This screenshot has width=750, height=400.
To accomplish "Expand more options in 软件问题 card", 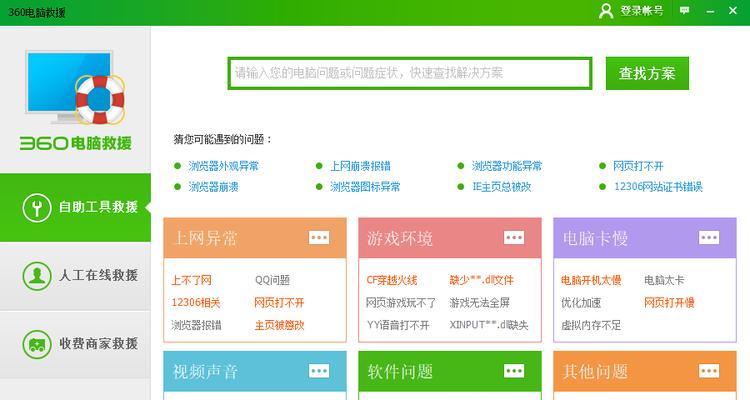I will click(514, 371).
